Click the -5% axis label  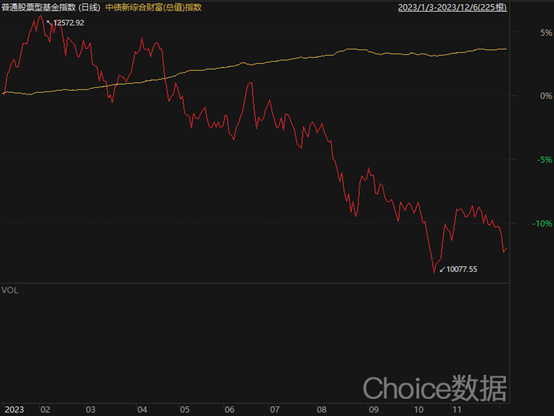(x=544, y=160)
